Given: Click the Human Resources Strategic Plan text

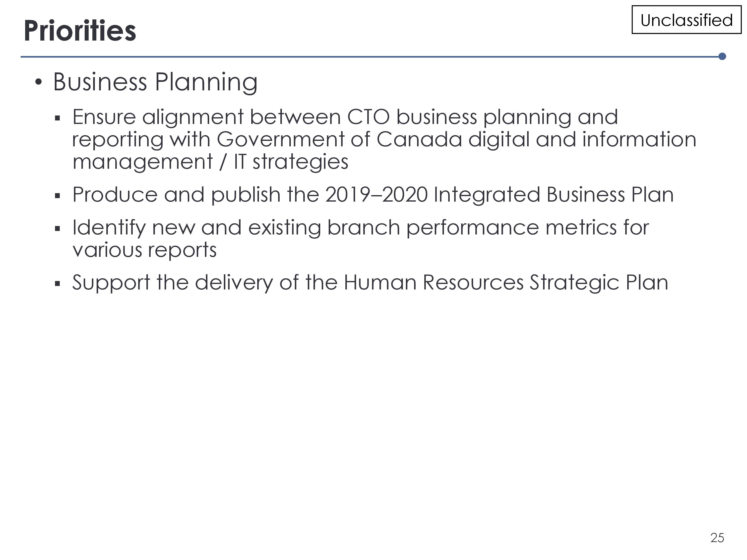Looking at the screenshot, I should 506,282.
